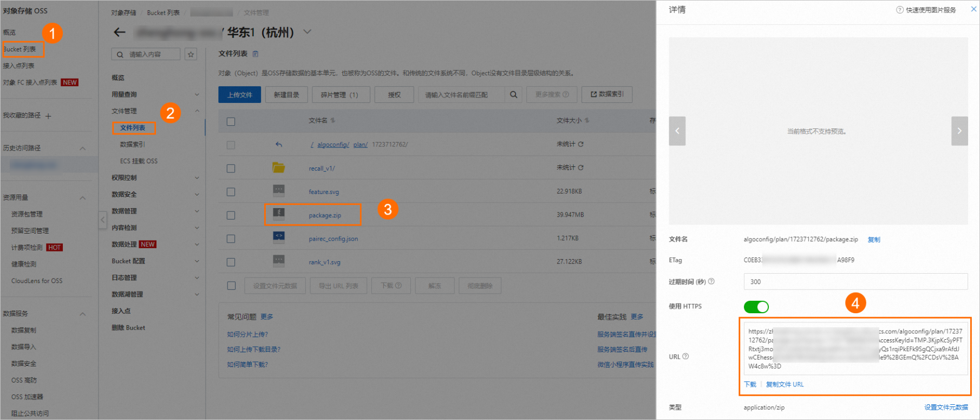Click the 数据索引 toolbar button
Image resolution: width=980 pixels, height=420 pixels.
pyautogui.click(x=607, y=94)
